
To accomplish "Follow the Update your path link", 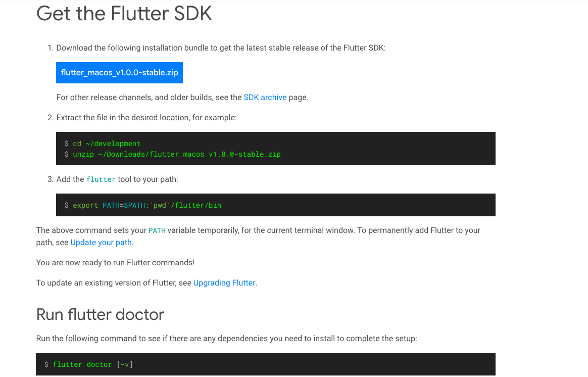I will pyautogui.click(x=101, y=243).
